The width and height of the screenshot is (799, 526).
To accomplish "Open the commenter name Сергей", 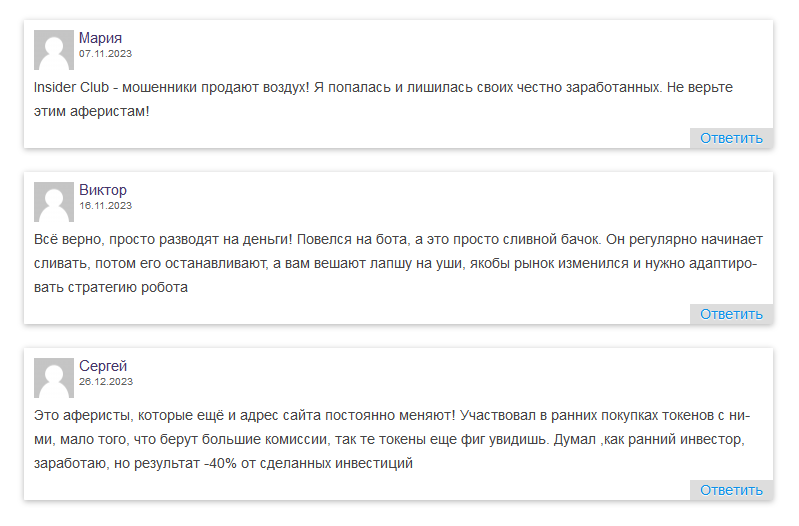I will (103, 366).
